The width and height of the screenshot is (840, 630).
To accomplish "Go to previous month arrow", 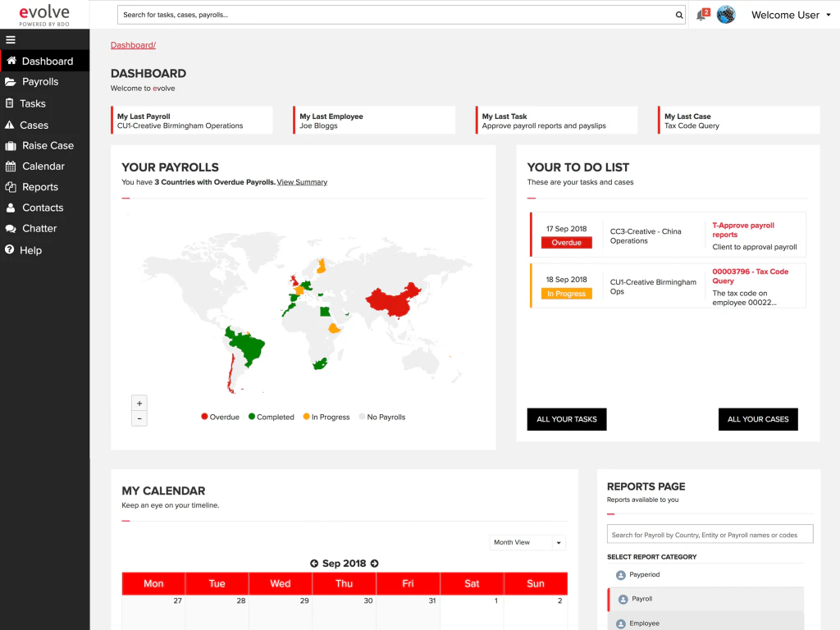I will 314,564.
